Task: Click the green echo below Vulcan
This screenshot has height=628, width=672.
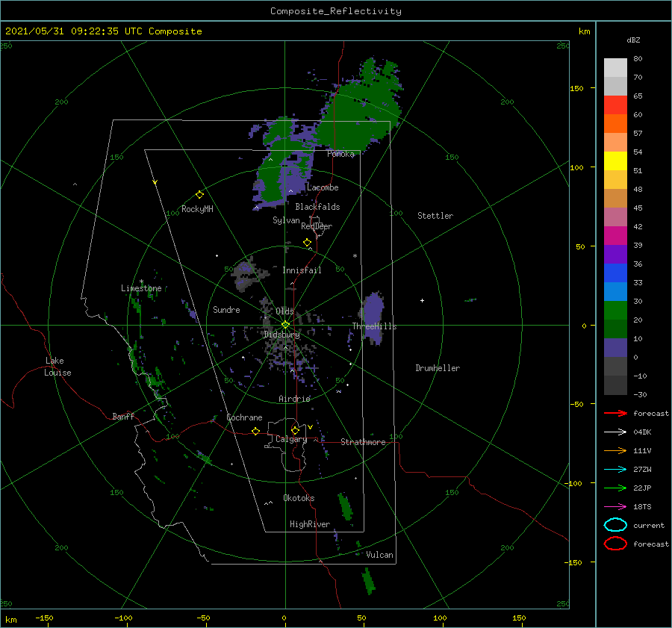Action: (x=369, y=581)
